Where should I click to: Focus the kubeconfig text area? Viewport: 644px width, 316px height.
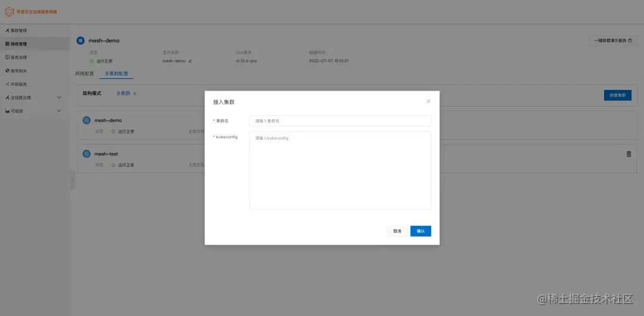(340, 171)
